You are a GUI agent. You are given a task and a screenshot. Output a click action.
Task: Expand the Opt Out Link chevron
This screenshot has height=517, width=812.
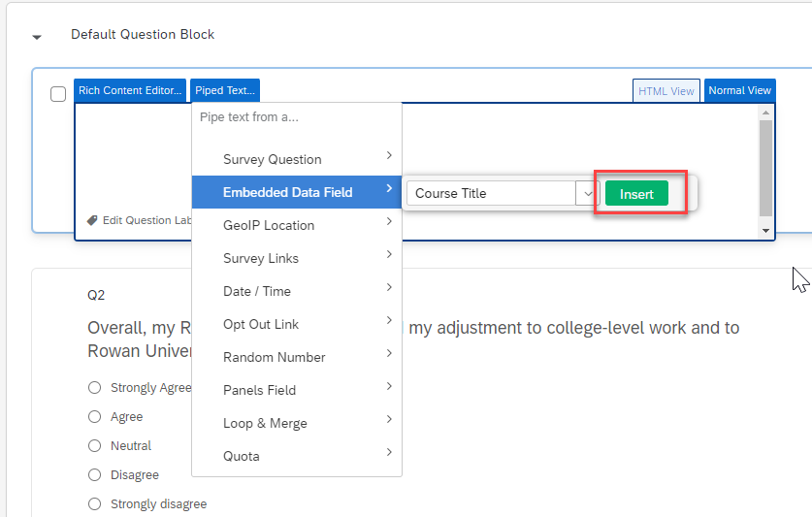(389, 321)
